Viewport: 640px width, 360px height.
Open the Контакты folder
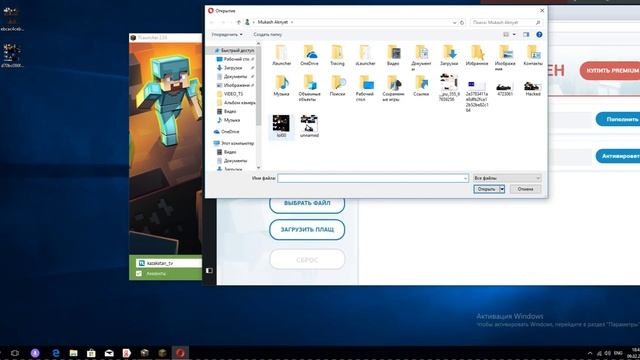point(533,56)
